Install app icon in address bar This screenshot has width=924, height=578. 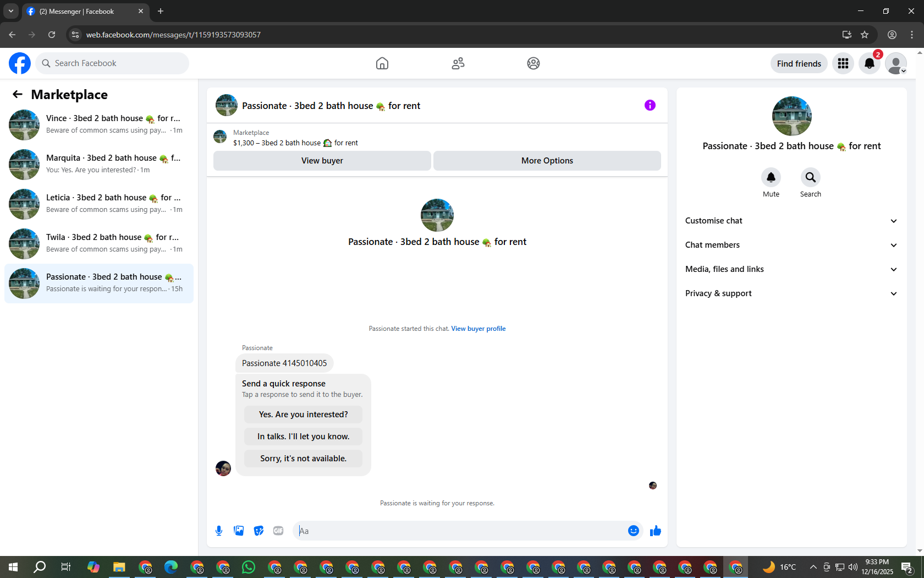pos(847,35)
